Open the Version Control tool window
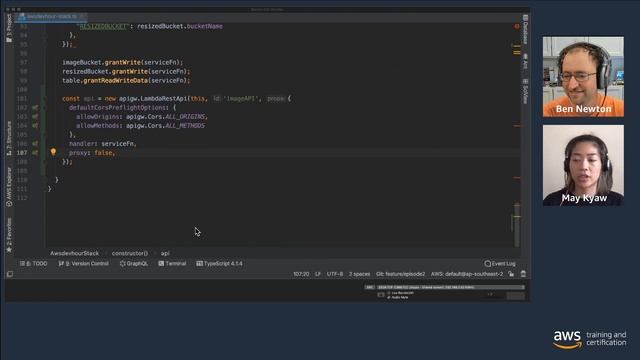This screenshot has width=640, height=360. click(84, 264)
